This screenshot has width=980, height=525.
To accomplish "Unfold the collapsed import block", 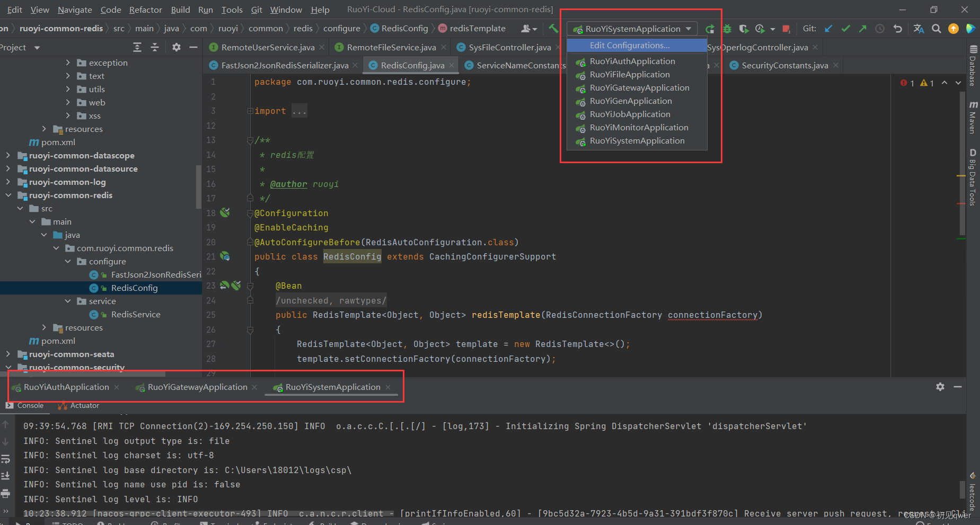I will [250, 111].
